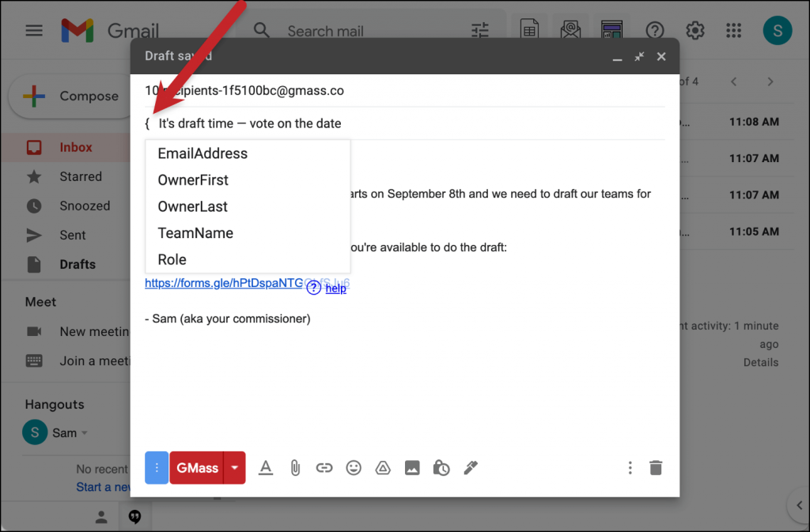Choose TeamName from the merge field list
Screen dimensions: 810x532
click(x=195, y=232)
